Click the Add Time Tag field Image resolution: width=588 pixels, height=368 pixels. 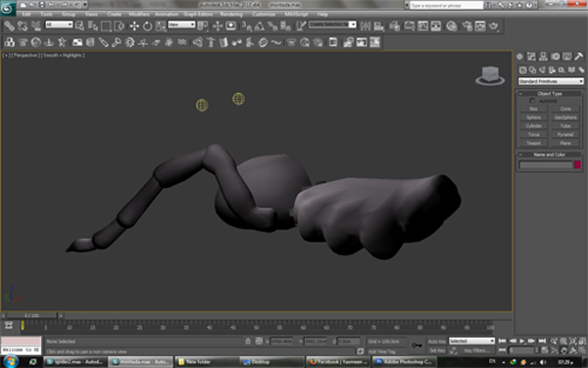387,351
